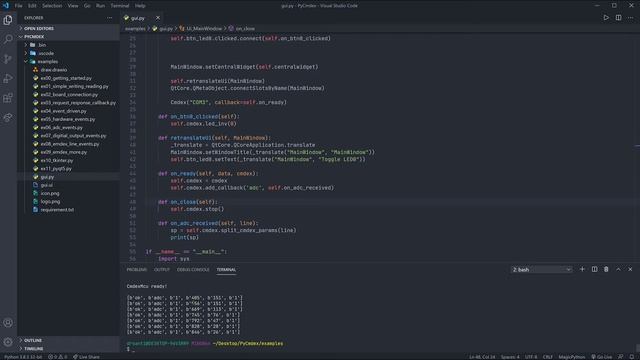The image size is (640, 360).
Task: Open the Terminal menu
Action: coord(120,6)
